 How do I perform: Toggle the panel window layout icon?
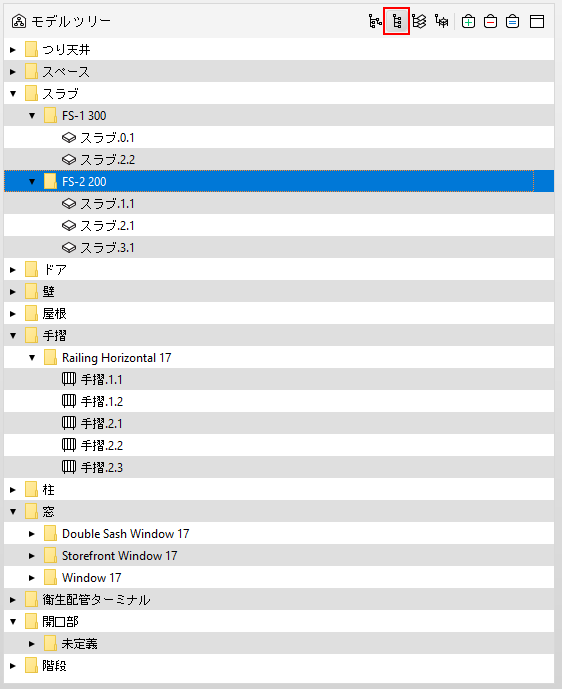click(537, 21)
